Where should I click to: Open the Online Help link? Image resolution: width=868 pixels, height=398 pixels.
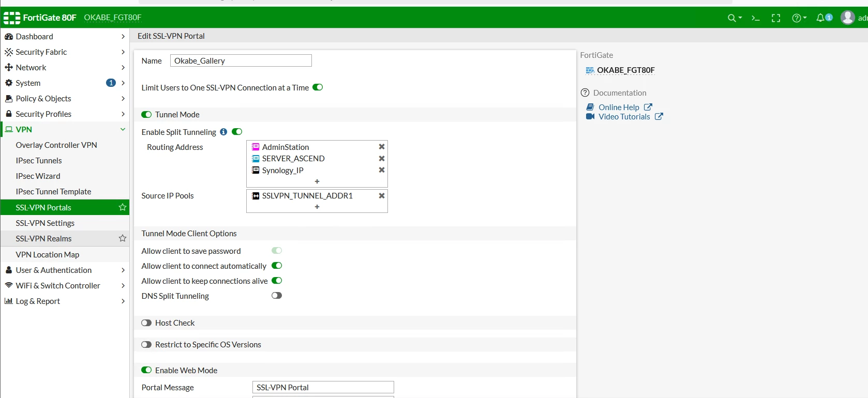pyautogui.click(x=619, y=108)
